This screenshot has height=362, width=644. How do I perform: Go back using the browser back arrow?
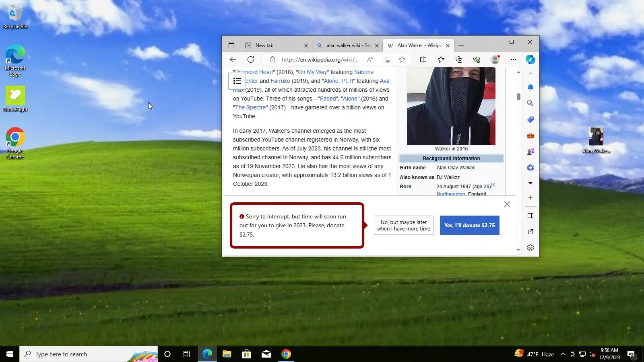(x=233, y=60)
